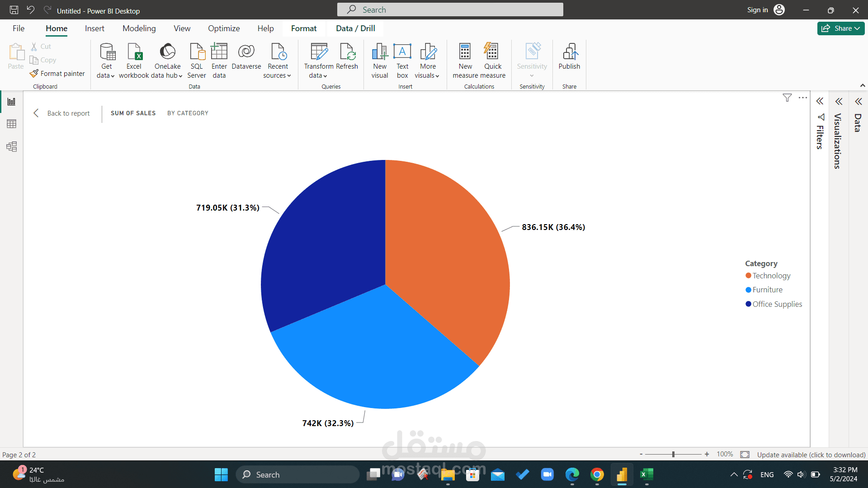Switch to Table view in sidebar
Viewport: 868px width, 488px height.
[12, 124]
